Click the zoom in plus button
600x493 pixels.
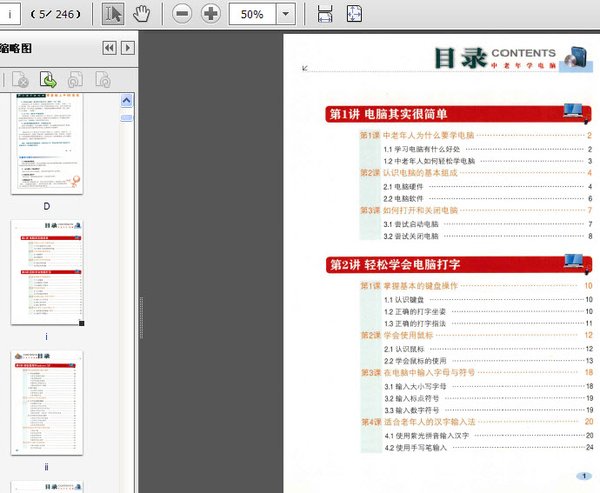211,14
